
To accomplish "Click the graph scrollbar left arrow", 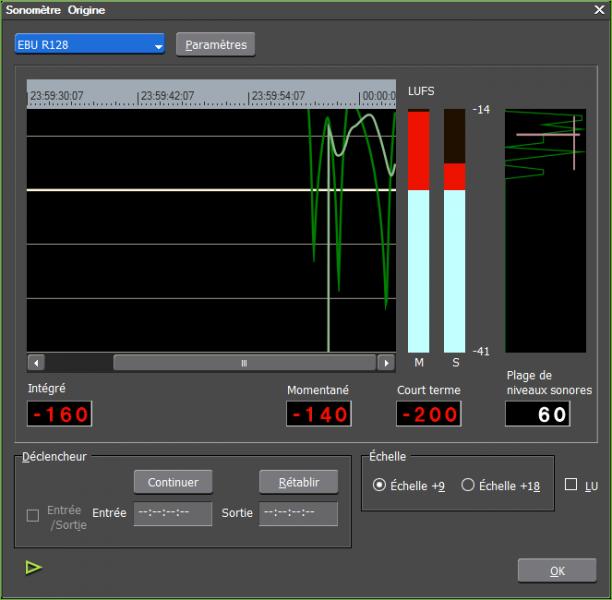I will tap(36, 363).
